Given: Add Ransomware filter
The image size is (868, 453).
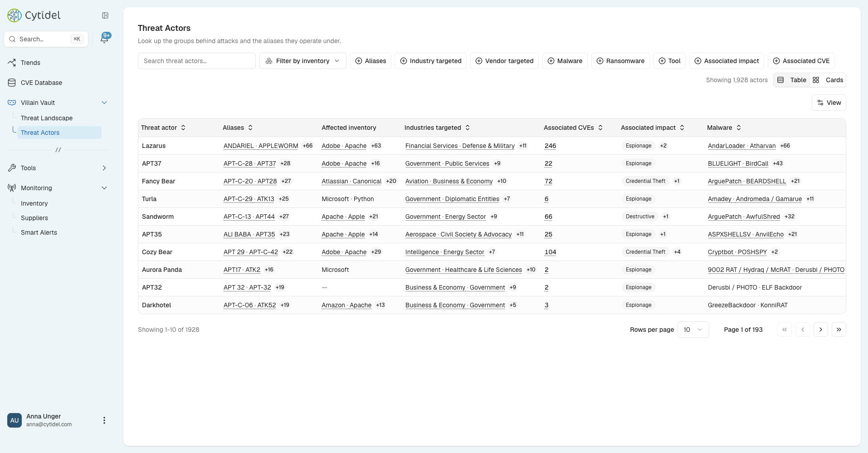Looking at the screenshot, I should (620, 61).
